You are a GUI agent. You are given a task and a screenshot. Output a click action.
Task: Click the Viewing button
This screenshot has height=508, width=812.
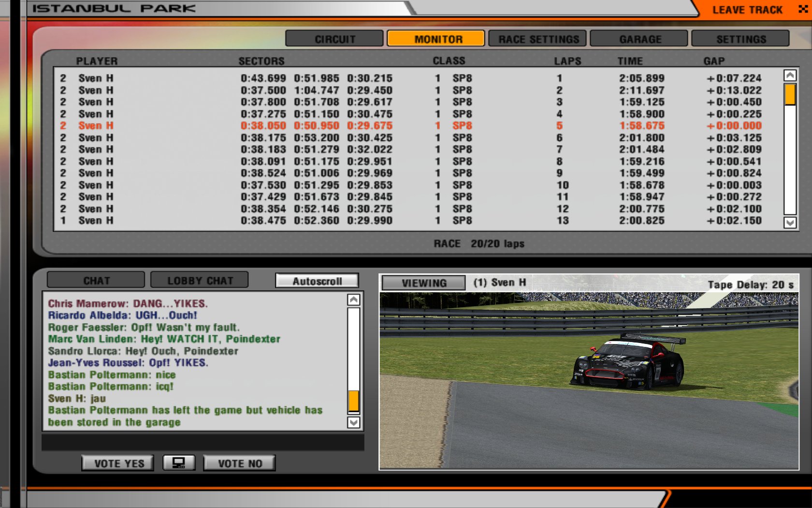click(423, 283)
